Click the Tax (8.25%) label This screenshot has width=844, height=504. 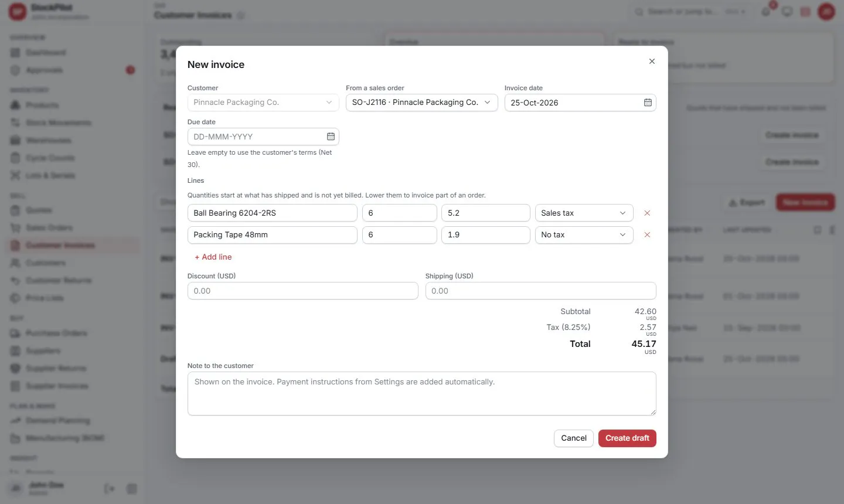(569, 328)
